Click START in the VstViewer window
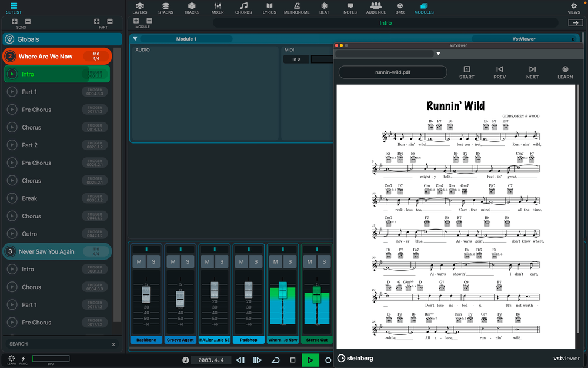 tap(466, 72)
